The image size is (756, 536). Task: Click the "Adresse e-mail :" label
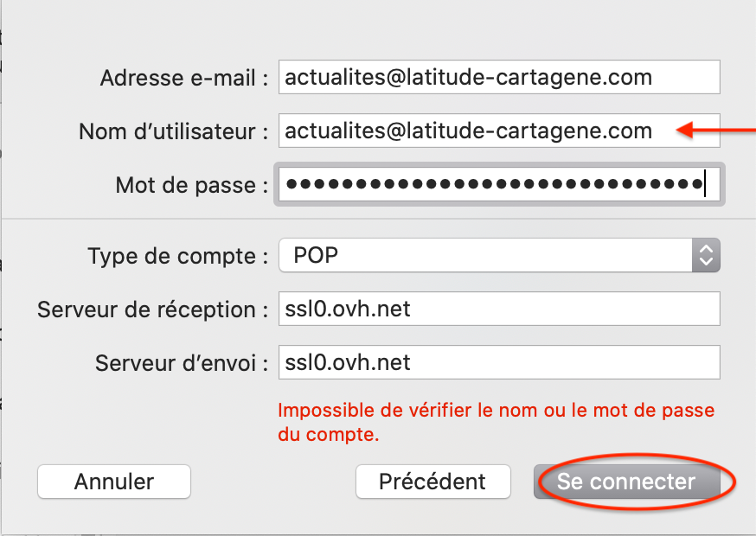pyautogui.click(x=184, y=79)
